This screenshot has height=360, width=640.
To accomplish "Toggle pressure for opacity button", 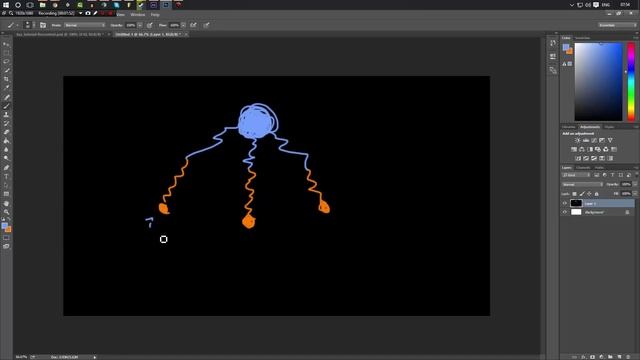I will click(x=149, y=25).
